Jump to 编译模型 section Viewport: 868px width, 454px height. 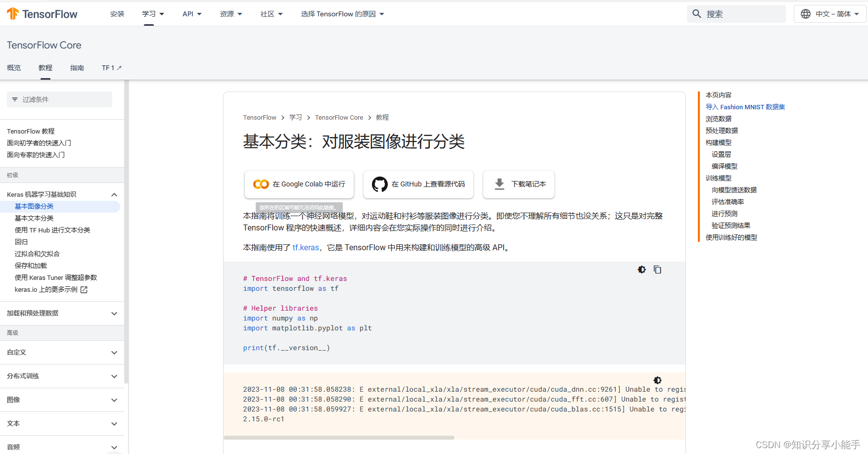pyautogui.click(x=725, y=166)
